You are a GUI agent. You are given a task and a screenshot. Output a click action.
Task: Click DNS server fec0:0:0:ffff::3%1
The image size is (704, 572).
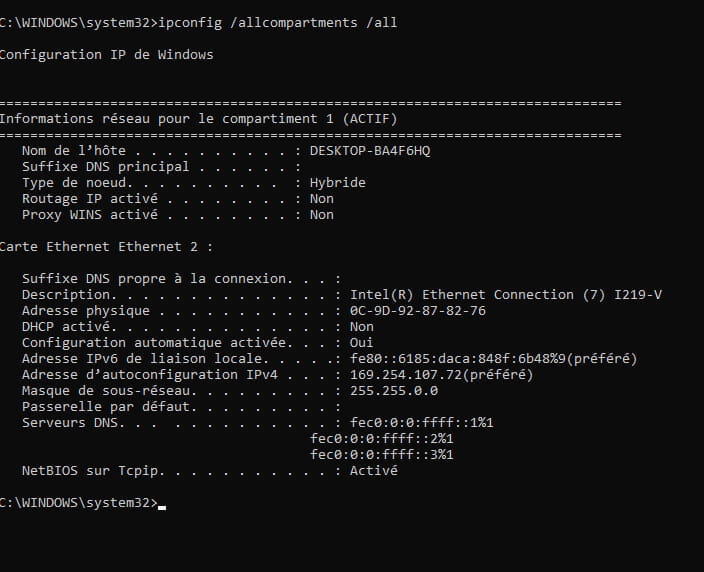coord(382,454)
